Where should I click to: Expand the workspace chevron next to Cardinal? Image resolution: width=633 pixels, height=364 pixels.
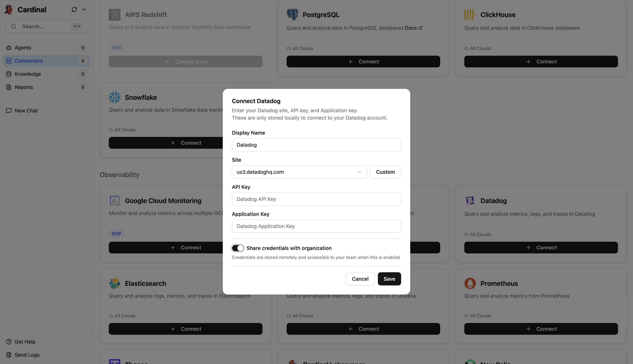pos(84,10)
